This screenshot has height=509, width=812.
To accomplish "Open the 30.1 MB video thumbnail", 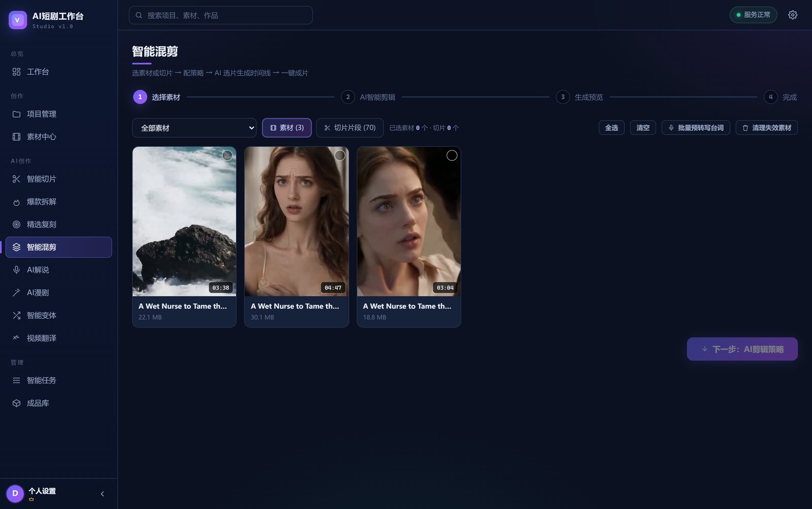I will [296, 221].
